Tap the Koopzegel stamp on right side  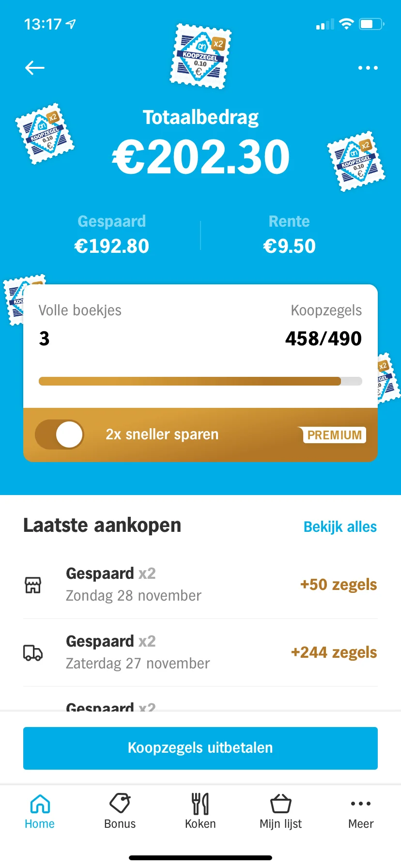pyautogui.click(x=356, y=161)
